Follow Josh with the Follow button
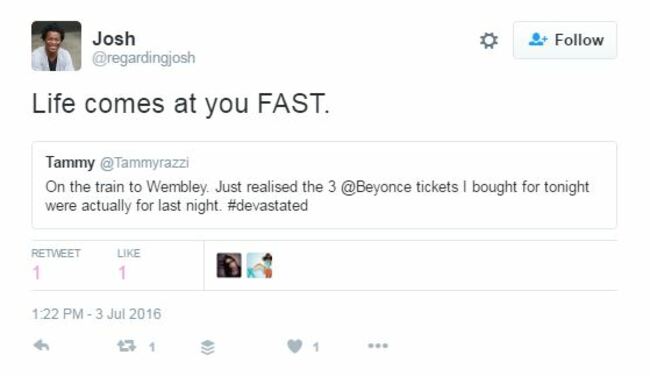This screenshot has height=376, width=650. point(565,40)
